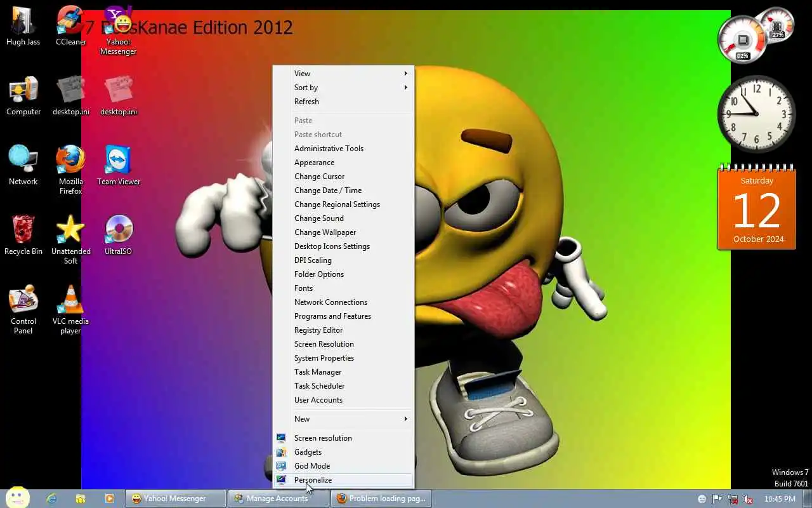Screen dimensions: 812x508
Task: Choose Change Date / Time entry
Action: (343, 190)
